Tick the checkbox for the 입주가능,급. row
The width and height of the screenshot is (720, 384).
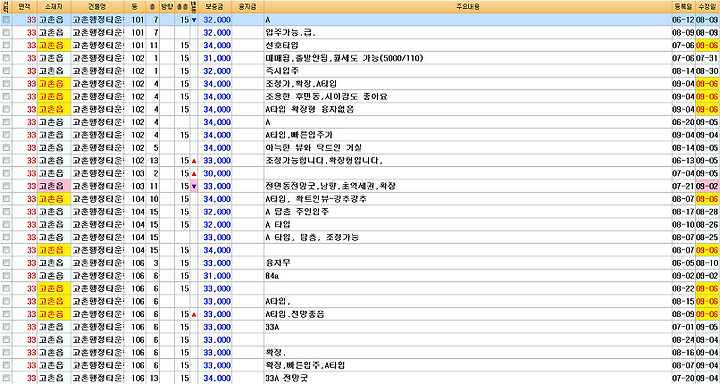coord(6,33)
